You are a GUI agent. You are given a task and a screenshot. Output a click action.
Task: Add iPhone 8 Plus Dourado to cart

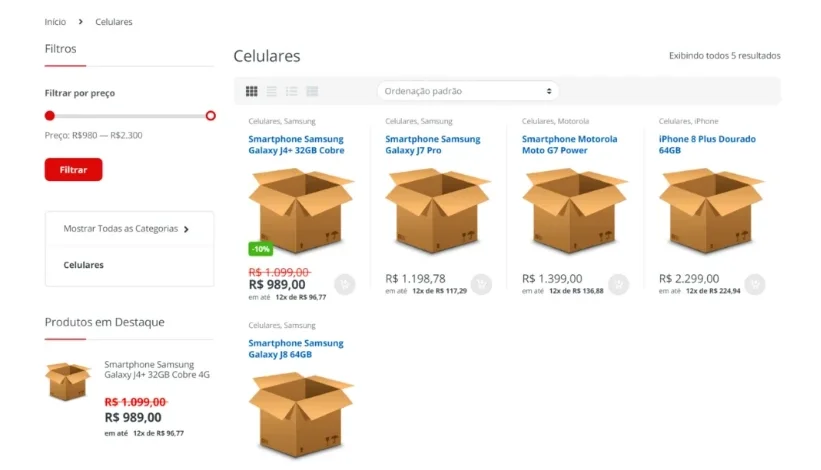[x=755, y=284]
